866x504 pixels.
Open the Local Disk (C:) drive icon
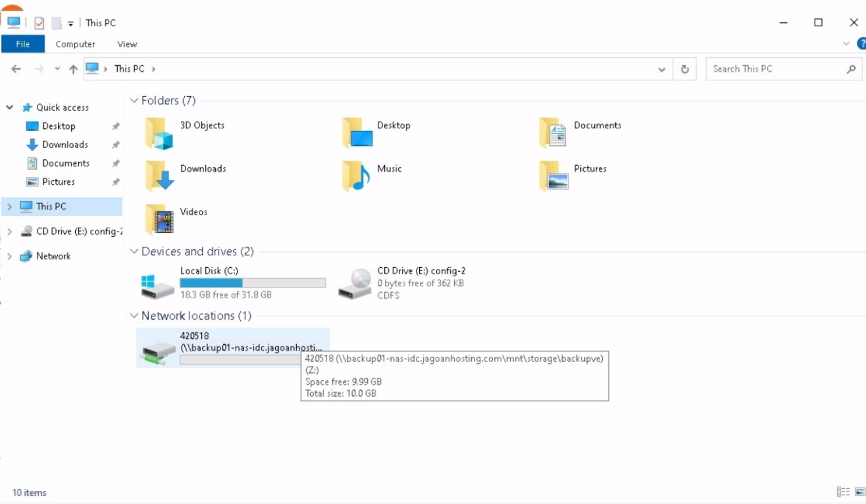158,284
